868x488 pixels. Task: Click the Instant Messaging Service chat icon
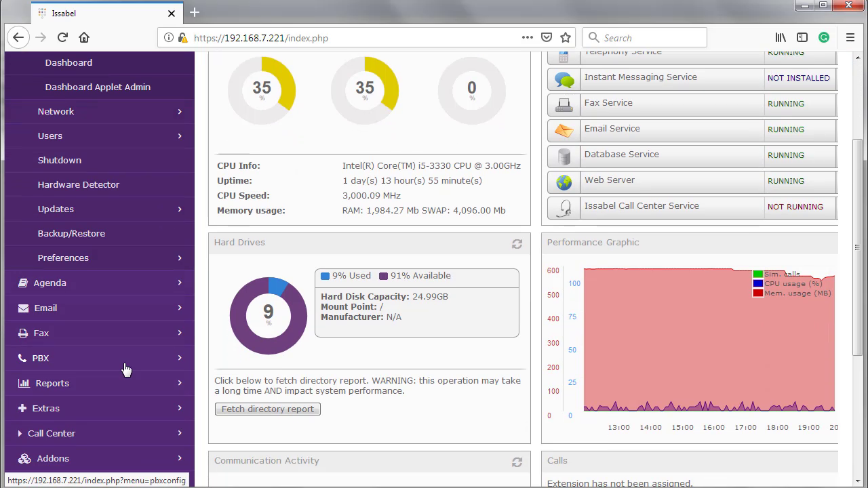tap(564, 79)
